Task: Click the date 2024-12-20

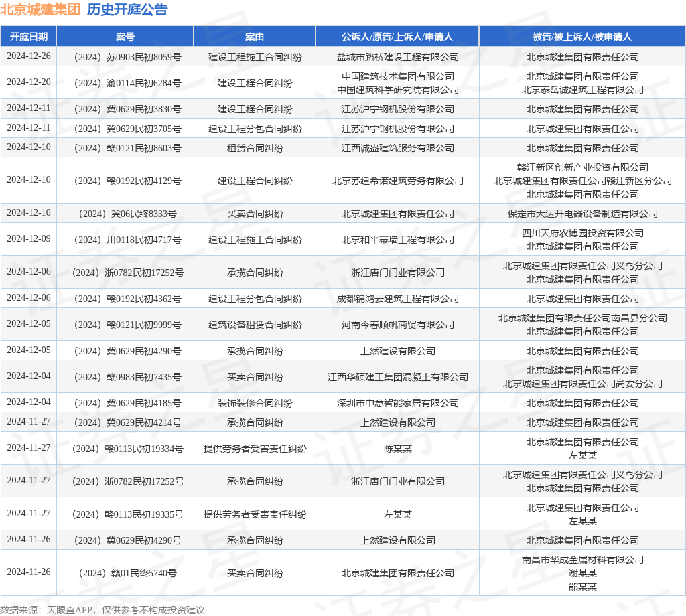Action: click(x=29, y=82)
